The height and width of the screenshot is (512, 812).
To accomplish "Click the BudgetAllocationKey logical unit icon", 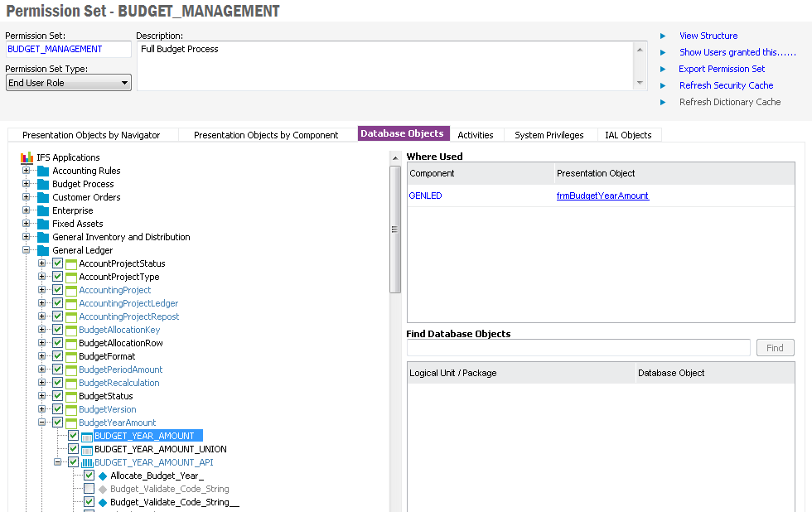I will (x=71, y=331).
